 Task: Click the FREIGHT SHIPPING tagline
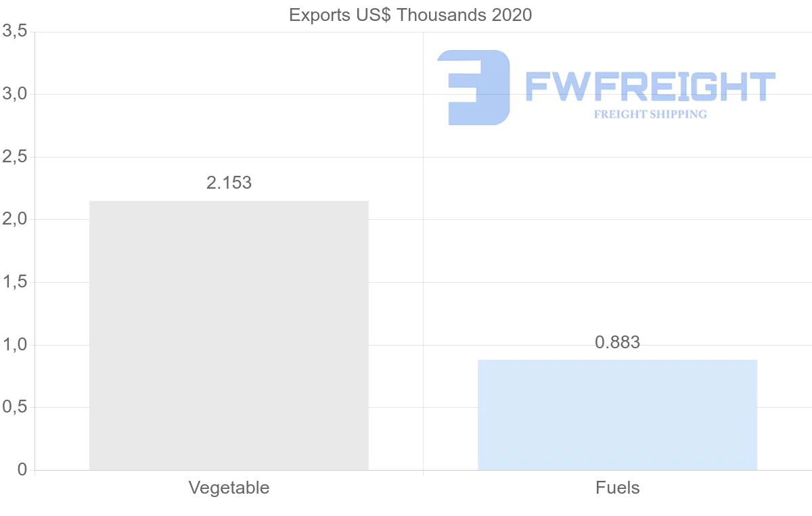point(650,114)
